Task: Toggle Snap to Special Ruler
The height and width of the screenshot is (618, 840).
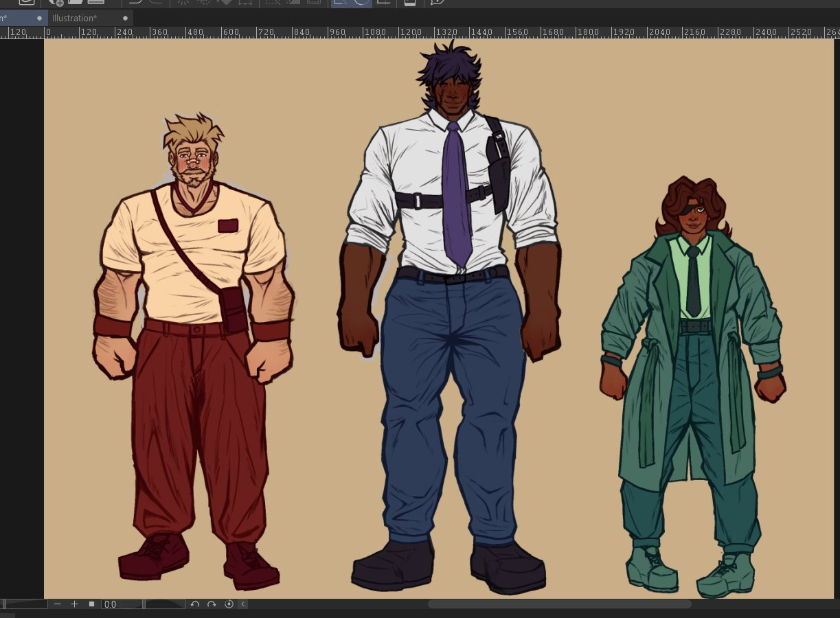Action: 362,2
